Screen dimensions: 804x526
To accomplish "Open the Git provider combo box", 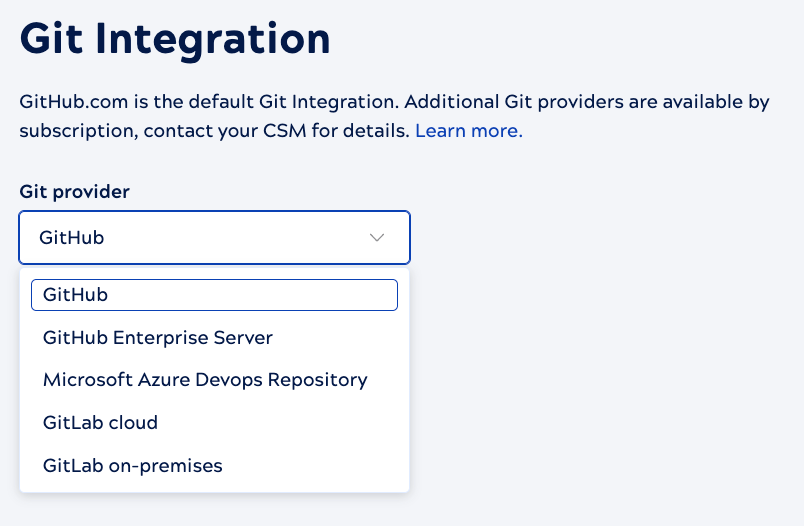I will (x=214, y=238).
